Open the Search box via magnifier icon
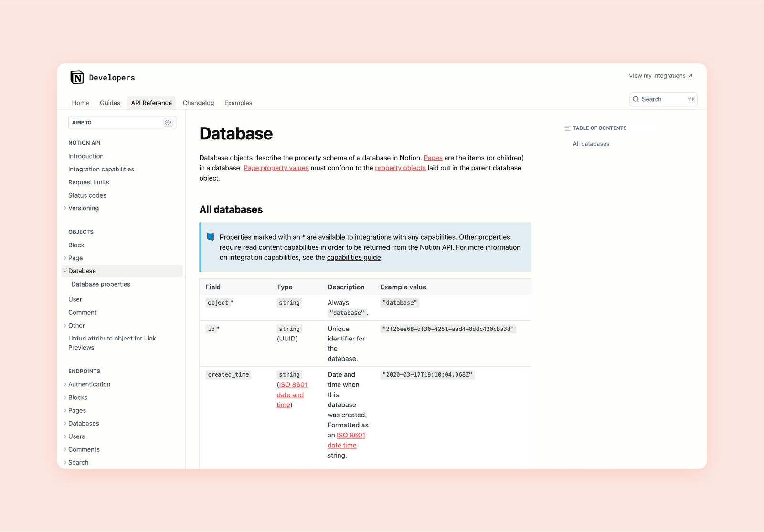Screen dimensions: 764x532 [636, 99]
